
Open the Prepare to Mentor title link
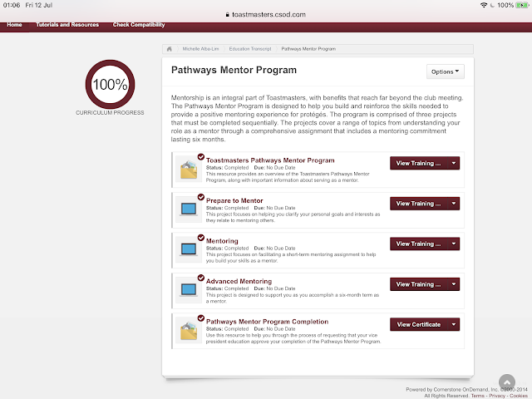[234, 201]
